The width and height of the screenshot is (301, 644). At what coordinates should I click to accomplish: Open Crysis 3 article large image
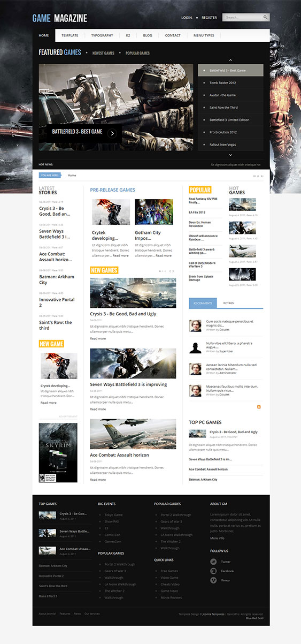[x=133, y=293]
